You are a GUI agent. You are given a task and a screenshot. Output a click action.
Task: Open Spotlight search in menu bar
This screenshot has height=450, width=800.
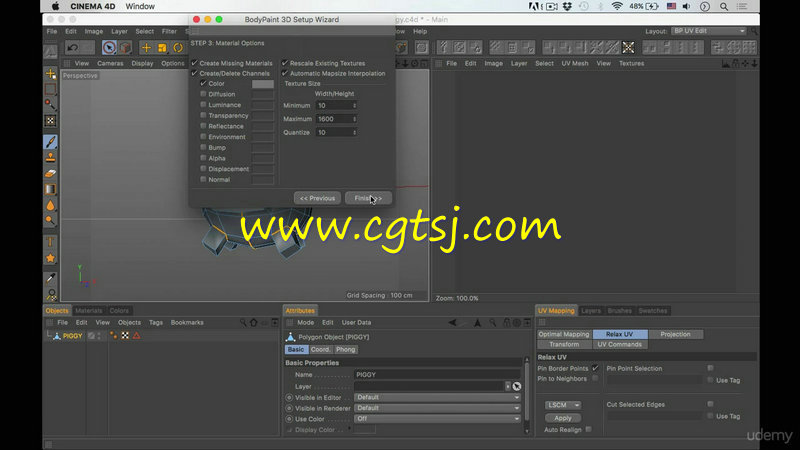[x=723, y=7]
